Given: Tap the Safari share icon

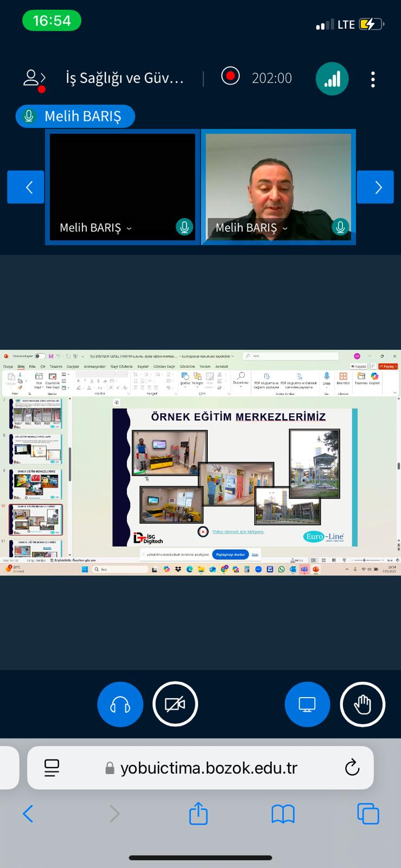Looking at the screenshot, I should 198,814.
